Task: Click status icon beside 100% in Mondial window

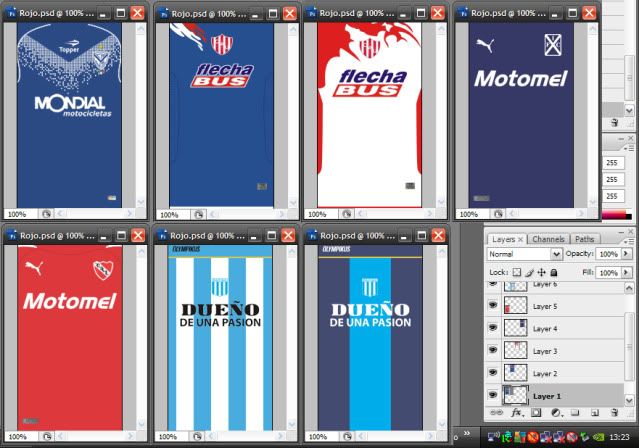Action: coord(46,214)
